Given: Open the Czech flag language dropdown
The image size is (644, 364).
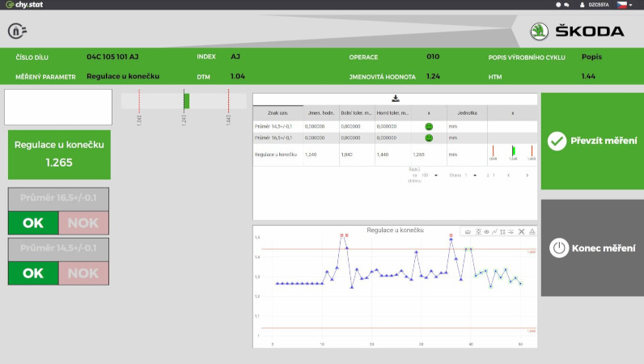Looking at the screenshot, I should pos(624,5).
